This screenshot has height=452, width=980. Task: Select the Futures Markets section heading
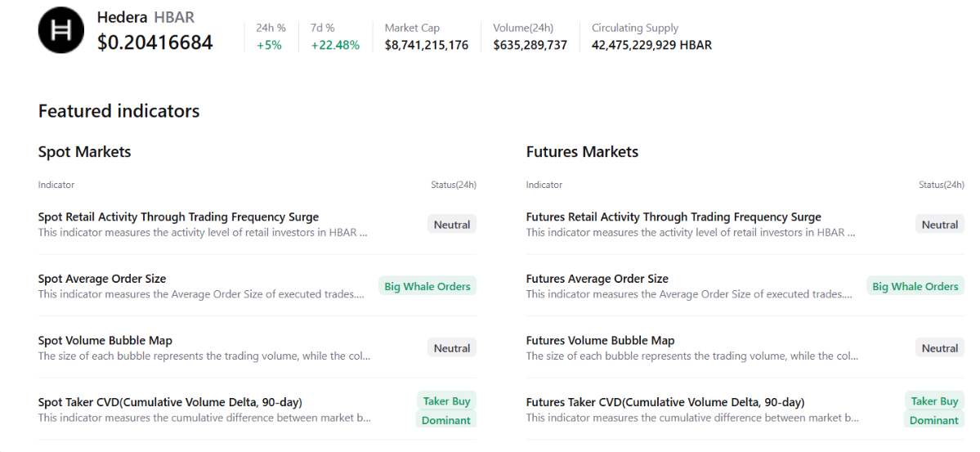pyautogui.click(x=582, y=152)
